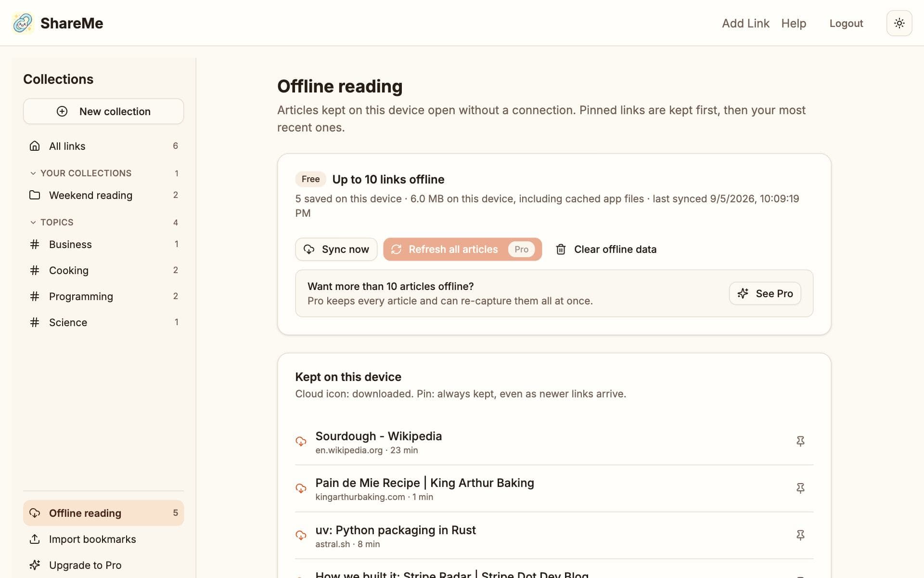The image size is (924, 578).
Task: Open Add Link in the header
Action: [x=745, y=23]
